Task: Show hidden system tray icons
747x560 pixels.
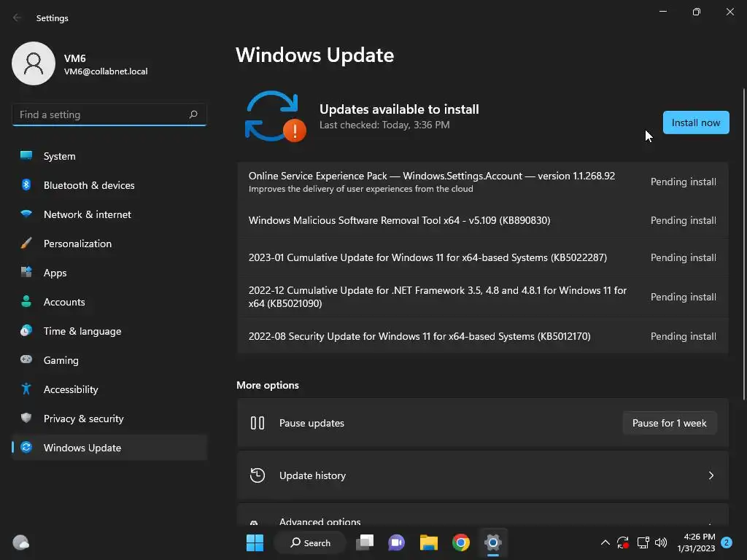Action: click(x=605, y=542)
